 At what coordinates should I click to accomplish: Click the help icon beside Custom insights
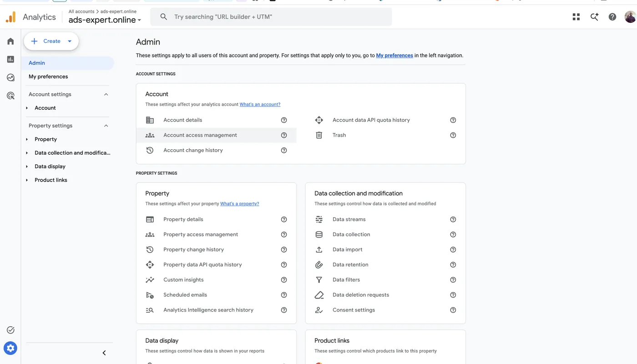[284, 280]
